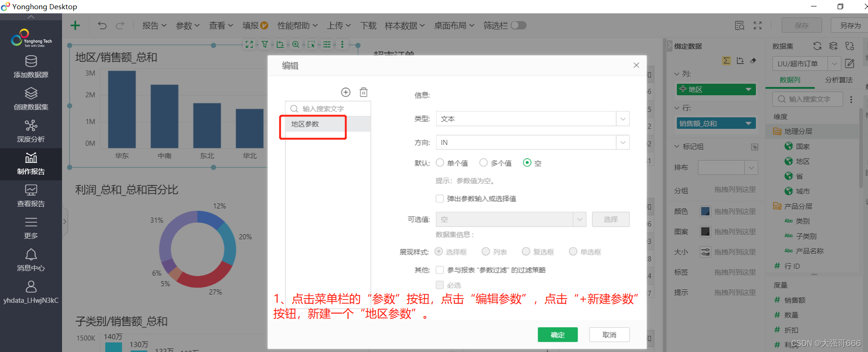Switch to the 分析算法 tab
The height and width of the screenshot is (352, 868).
coord(839,80)
